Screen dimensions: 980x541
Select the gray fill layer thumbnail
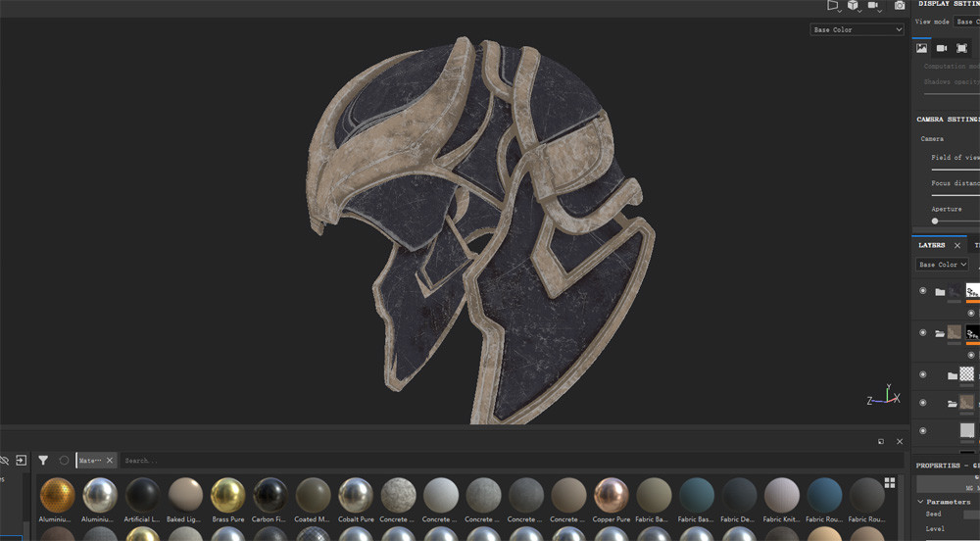point(967,430)
